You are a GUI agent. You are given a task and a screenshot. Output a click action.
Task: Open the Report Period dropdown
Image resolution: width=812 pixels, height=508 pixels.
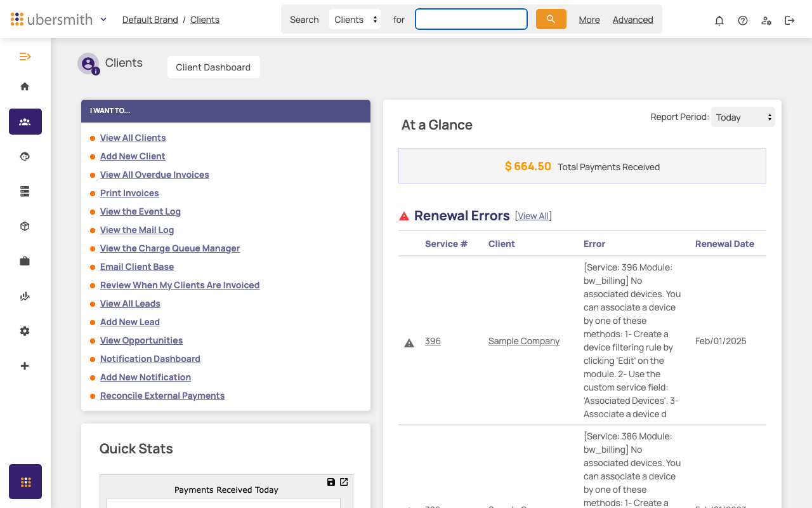click(743, 117)
